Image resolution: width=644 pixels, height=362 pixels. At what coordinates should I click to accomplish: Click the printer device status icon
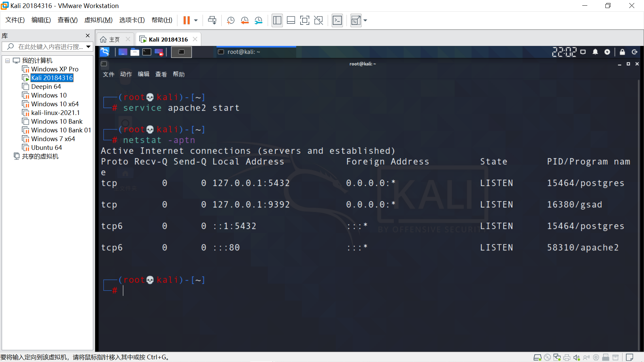coord(567,358)
